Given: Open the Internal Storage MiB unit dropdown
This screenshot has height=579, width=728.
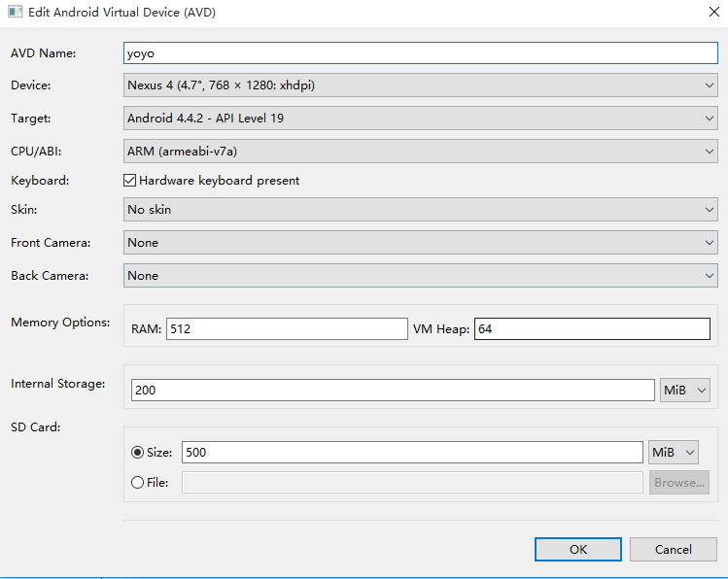Looking at the screenshot, I should click(x=685, y=391).
